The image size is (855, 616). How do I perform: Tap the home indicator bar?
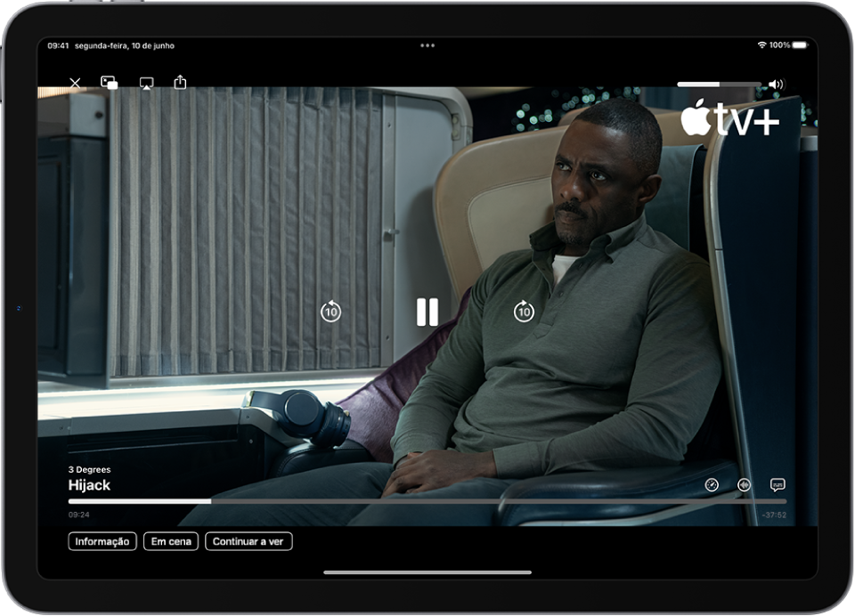427,572
